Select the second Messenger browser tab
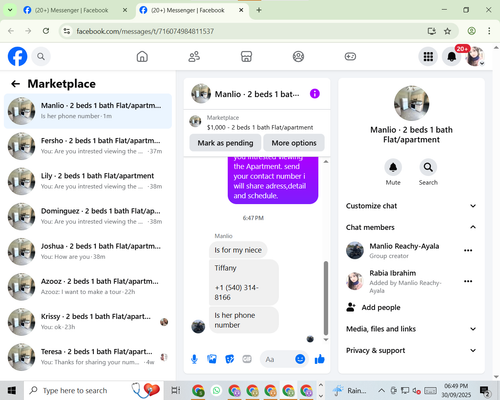 [x=192, y=10]
